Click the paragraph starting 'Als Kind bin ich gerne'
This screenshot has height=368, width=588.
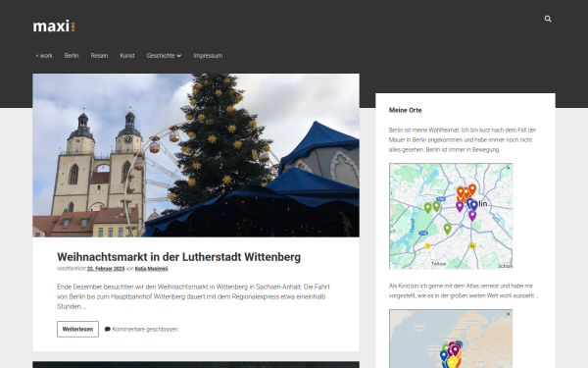[x=465, y=290]
